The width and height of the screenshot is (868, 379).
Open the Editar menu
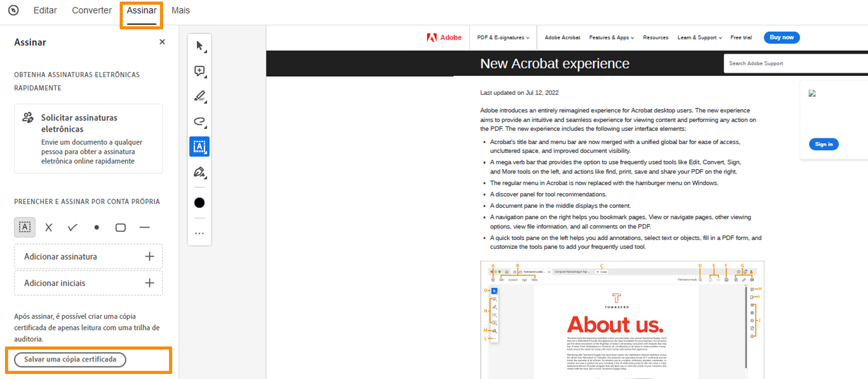point(45,10)
